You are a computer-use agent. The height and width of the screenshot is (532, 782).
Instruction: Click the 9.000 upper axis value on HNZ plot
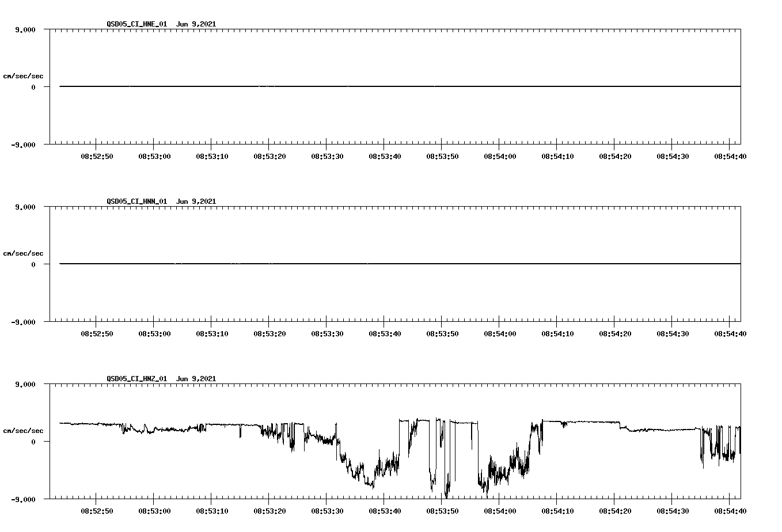(25, 385)
